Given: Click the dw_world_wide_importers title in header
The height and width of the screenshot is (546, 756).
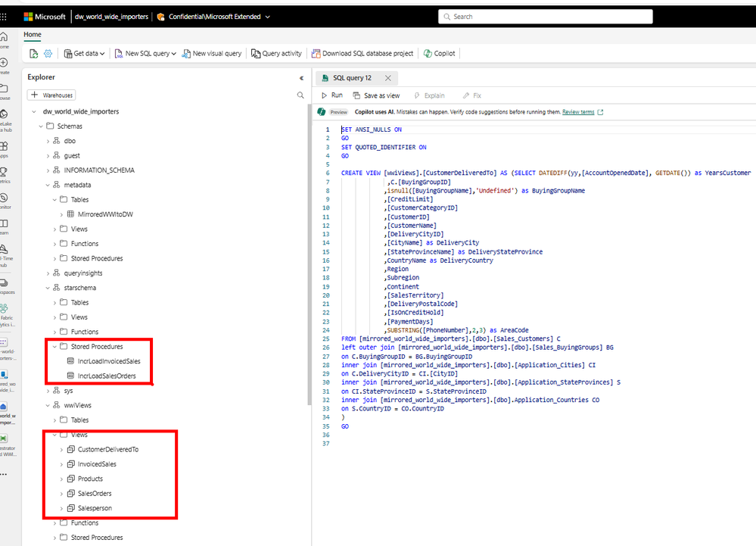Looking at the screenshot, I should coord(111,17).
